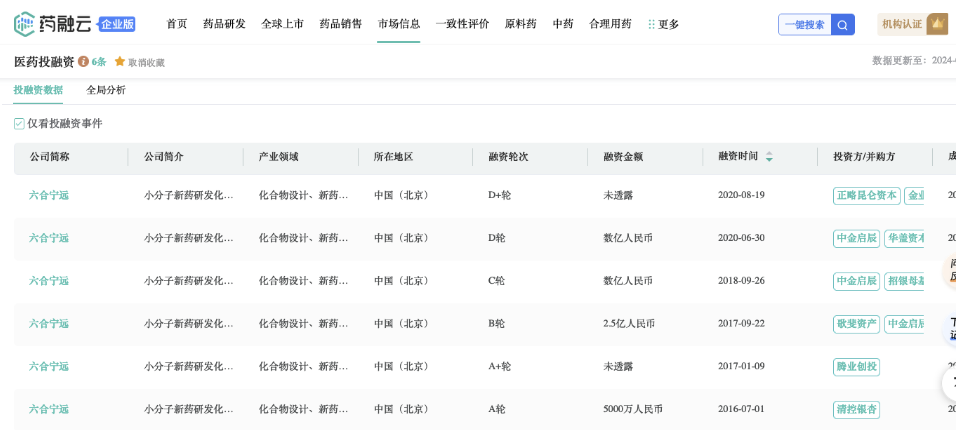Click the 药融云 logo icon
Image resolution: width=956 pixels, height=430 pixels.
[x=25, y=23]
